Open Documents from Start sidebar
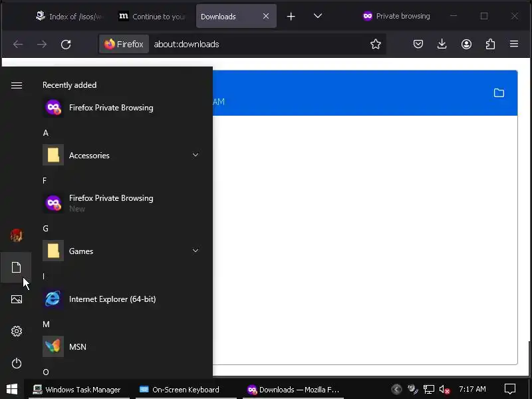Viewport: 532px width, 399px height. tap(16, 267)
